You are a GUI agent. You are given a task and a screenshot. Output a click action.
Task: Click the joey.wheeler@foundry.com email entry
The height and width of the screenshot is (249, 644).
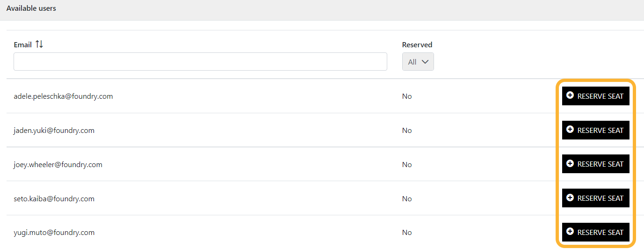point(58,165)
